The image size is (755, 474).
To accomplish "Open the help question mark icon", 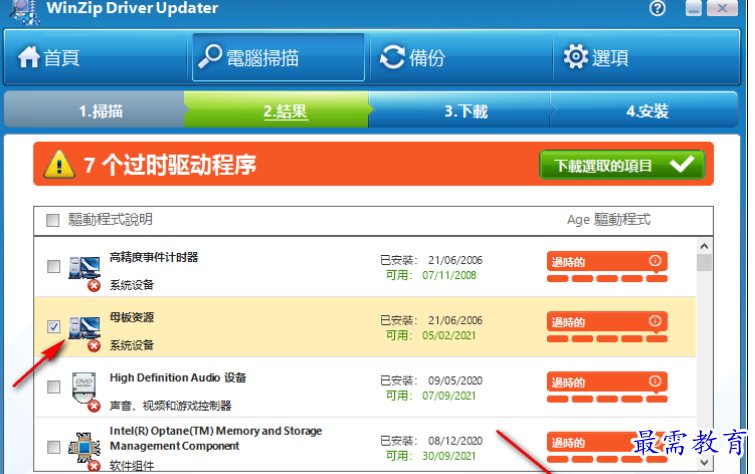I will pyautogui.click(x=657, y=8).
